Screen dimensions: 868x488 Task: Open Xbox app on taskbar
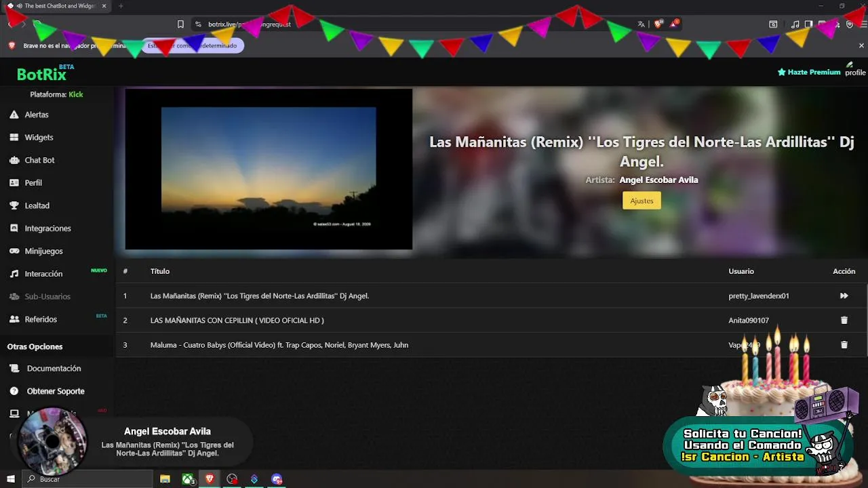click(187, 479)
